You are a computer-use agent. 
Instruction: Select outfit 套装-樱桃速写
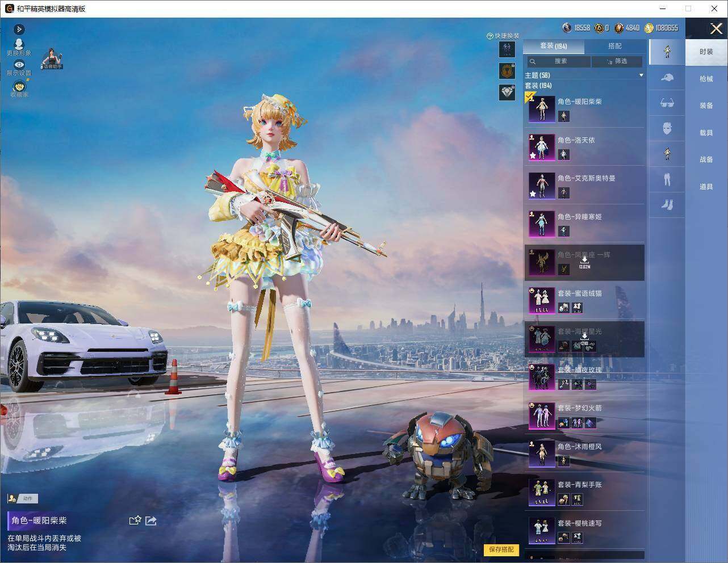tap(585, 530)
